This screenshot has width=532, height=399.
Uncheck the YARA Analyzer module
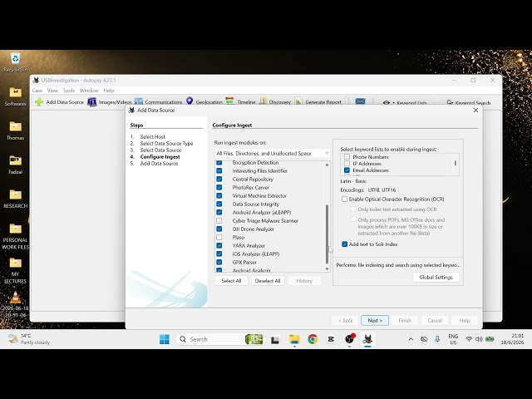click(219, 246)
